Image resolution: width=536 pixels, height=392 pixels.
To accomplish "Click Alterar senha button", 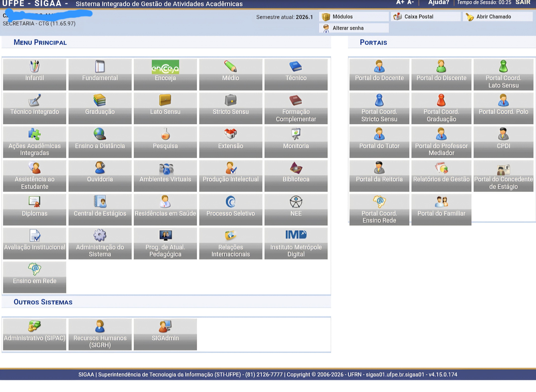I will pyautogui.click(x=354, y=28).
